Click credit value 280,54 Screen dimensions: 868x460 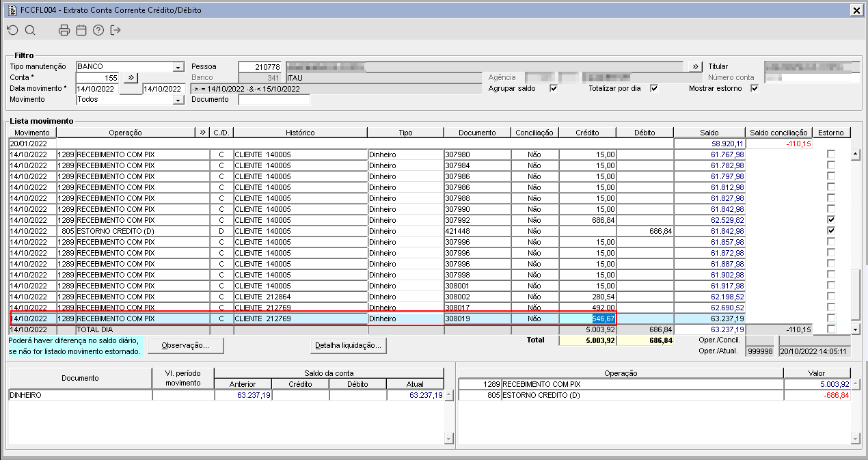[587, 297]
